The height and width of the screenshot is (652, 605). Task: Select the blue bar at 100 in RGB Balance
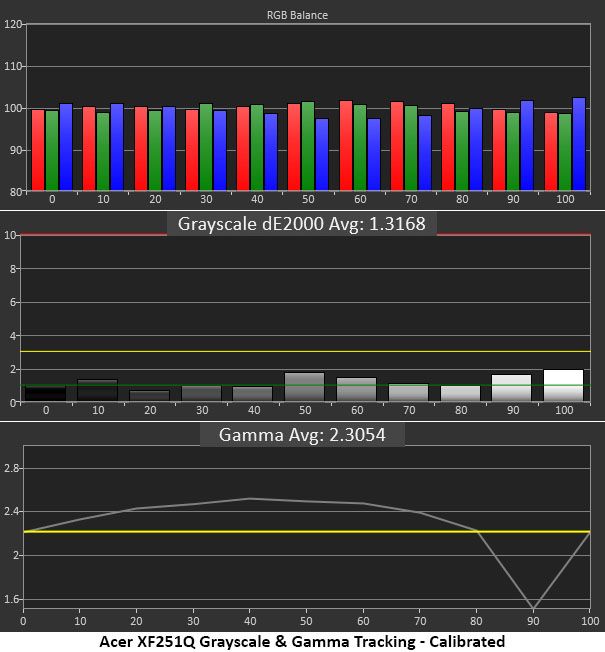(x=579, y=144)
